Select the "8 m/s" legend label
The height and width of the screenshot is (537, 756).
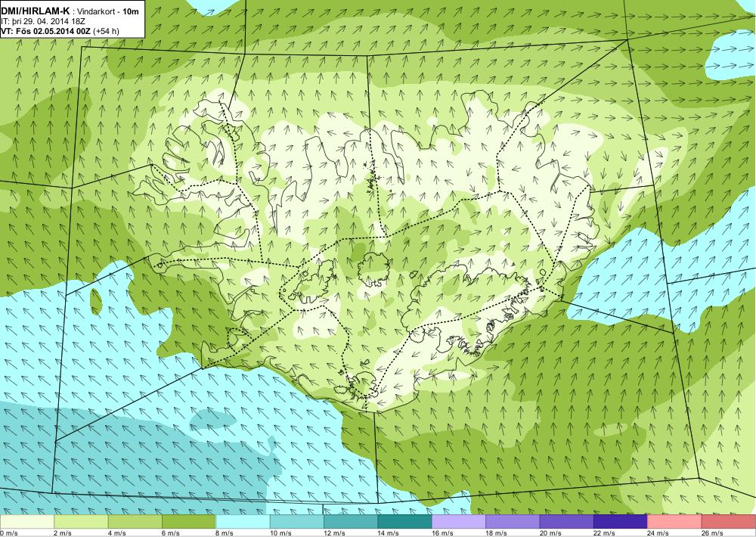coord(225,532)
